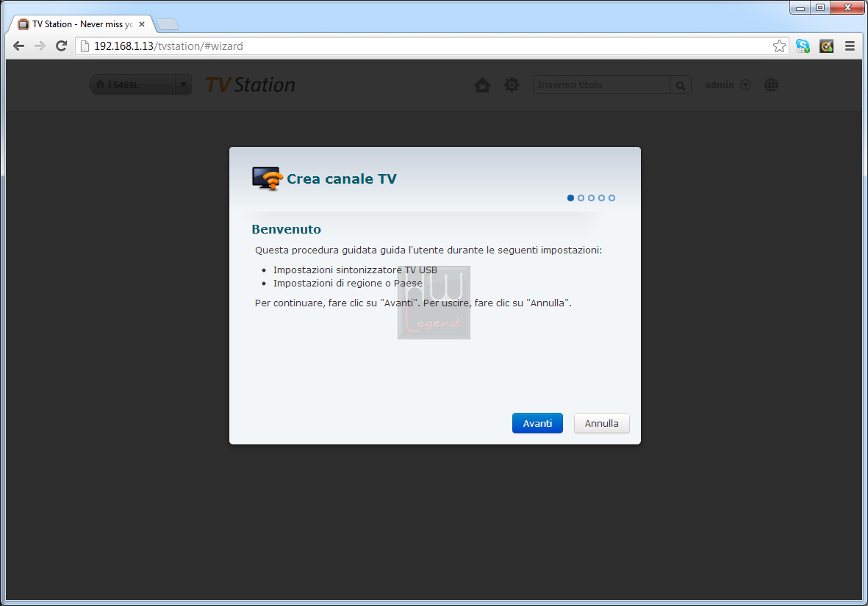Click the yellow checkmark extension icon
868x606 pixels.
tap(827, 46)
